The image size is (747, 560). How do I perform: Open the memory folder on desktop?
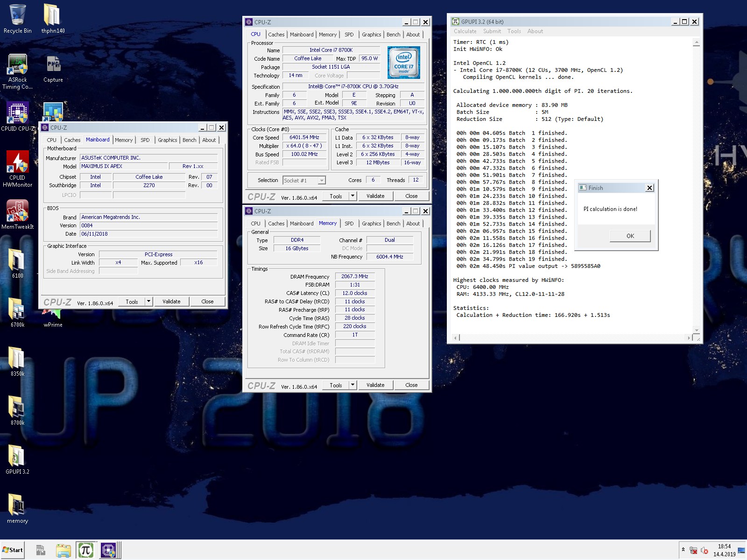(17, 509)
